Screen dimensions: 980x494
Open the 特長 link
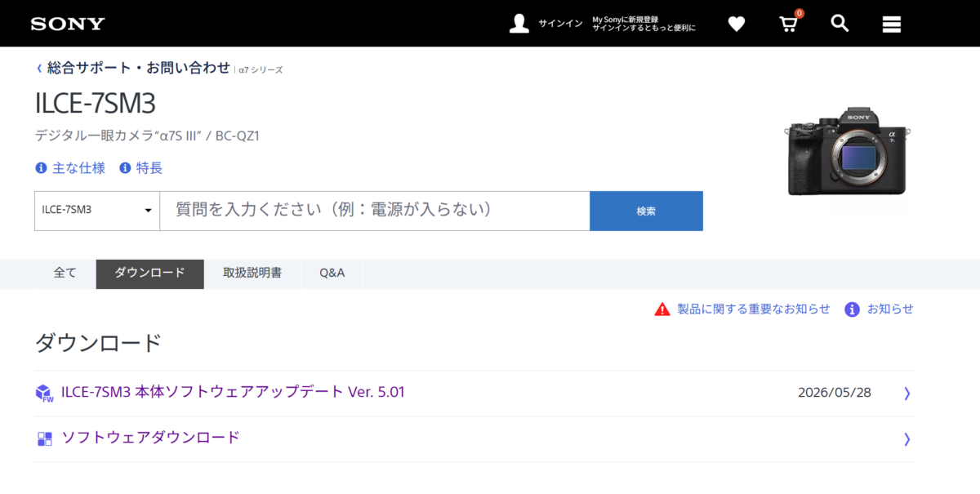tap(149, 168)
